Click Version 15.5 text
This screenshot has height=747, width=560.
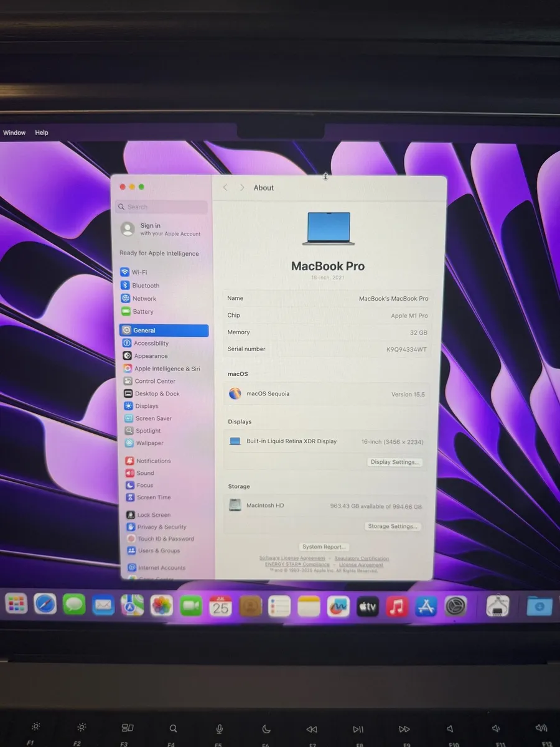(408, 394)
